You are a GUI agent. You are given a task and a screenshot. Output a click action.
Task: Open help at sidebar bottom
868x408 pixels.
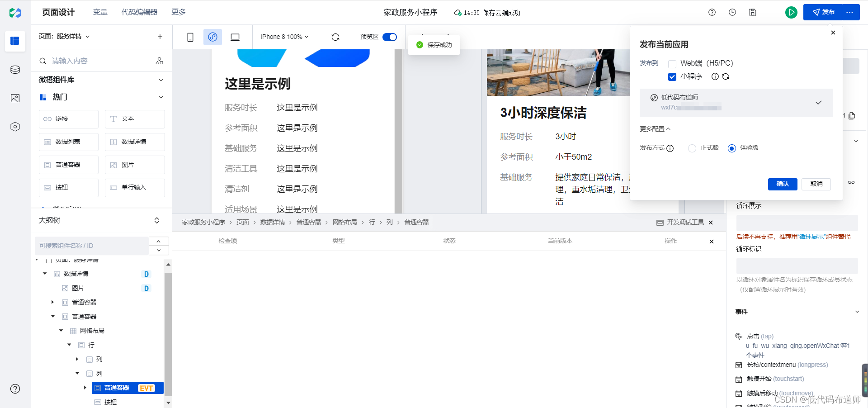click(15, 389)
